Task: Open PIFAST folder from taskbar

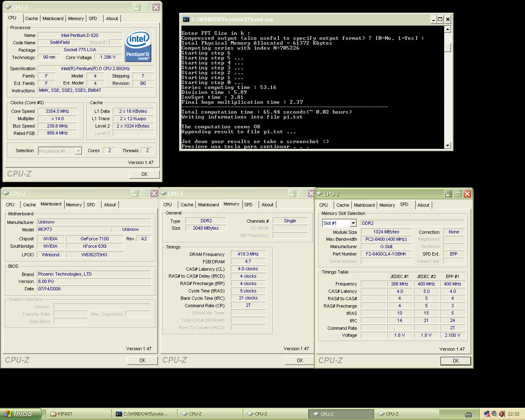Action: click(x=78, y=414)
